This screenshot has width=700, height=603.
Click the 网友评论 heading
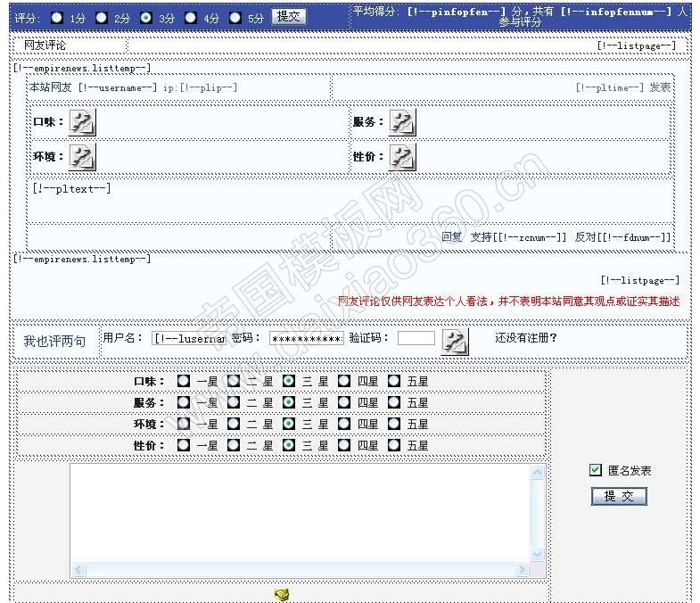(x=45, y=45)
